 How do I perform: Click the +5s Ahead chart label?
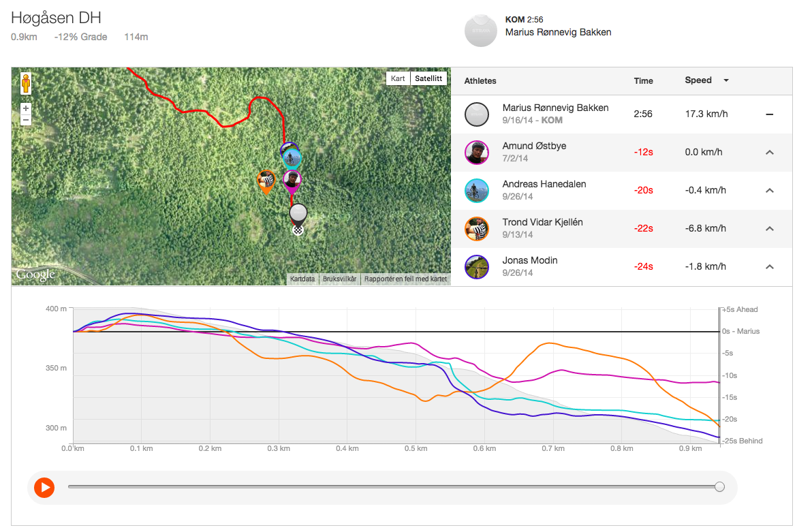pyautogui.click(x=740, y=309)
